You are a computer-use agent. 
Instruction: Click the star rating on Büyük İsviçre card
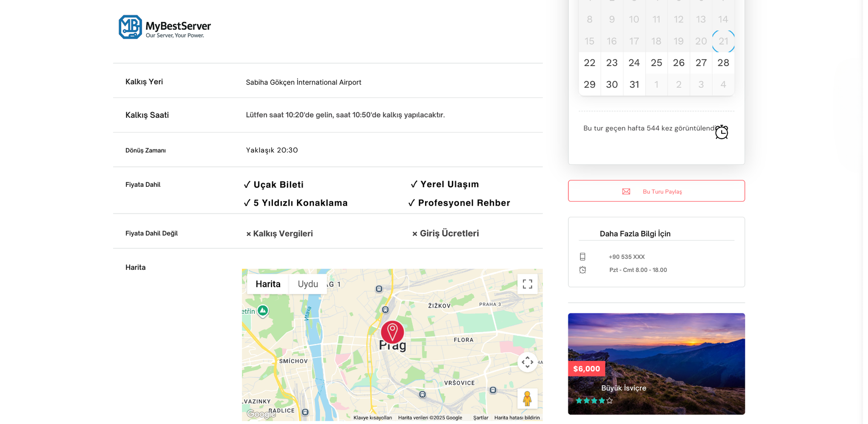point(594,401)
